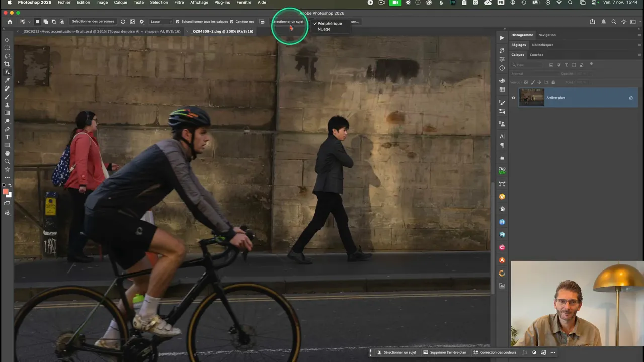
Task: Activate the Crop tool
Action: [7, 63]
